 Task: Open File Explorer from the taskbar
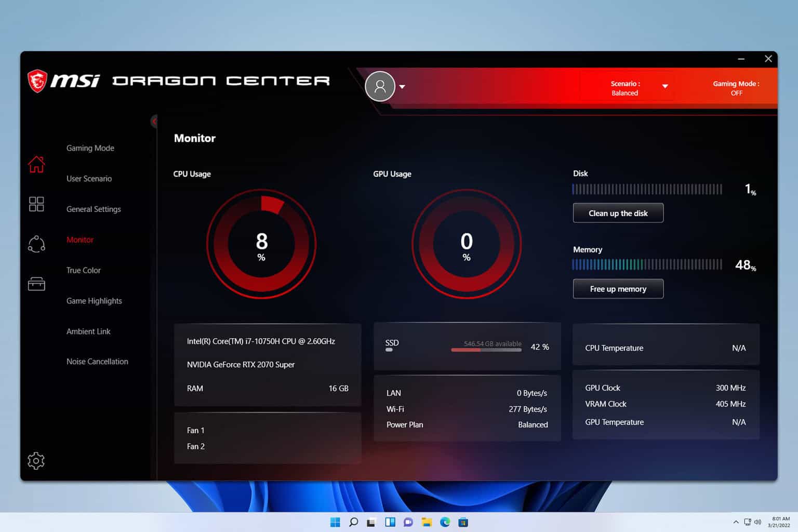[x=427, y=522]
